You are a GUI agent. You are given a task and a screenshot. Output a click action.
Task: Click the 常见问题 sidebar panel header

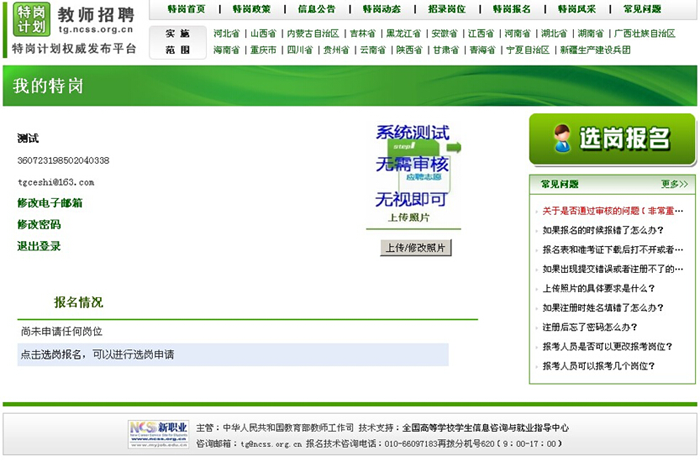coord(560,184)
